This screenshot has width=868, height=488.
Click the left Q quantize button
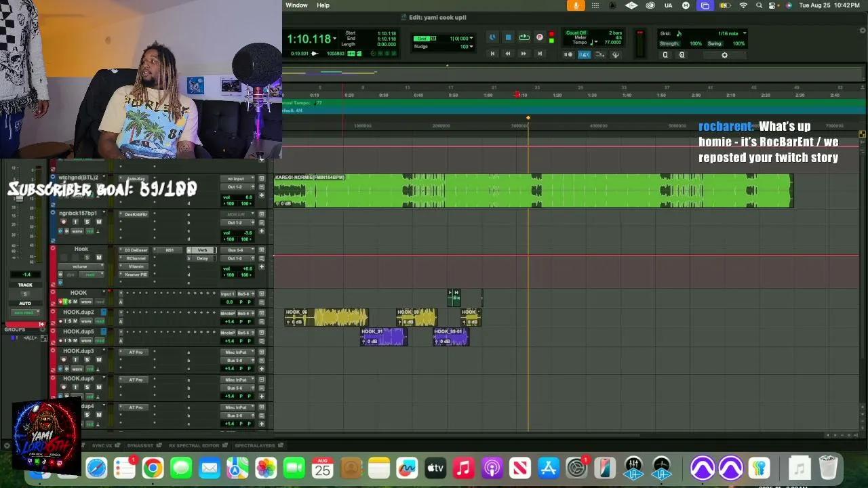(x=665, y=55)
